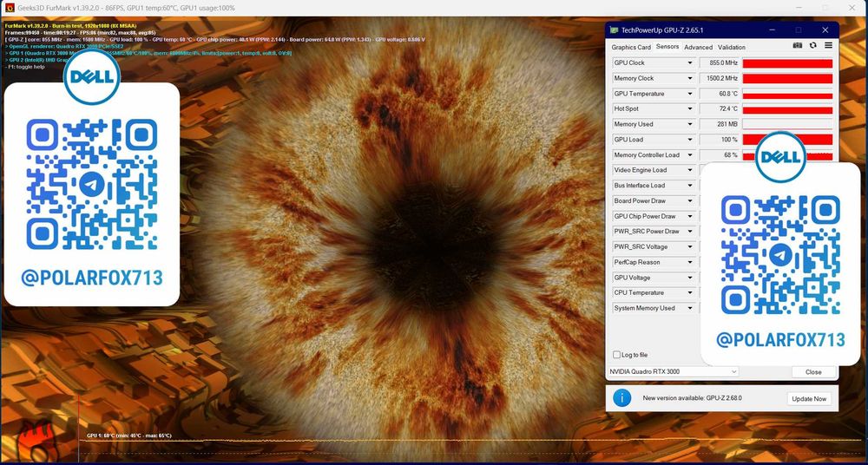The width and height of the screenshot is (868, 465).
Task: Enable the Log to file checkbox
Action: 616,355
